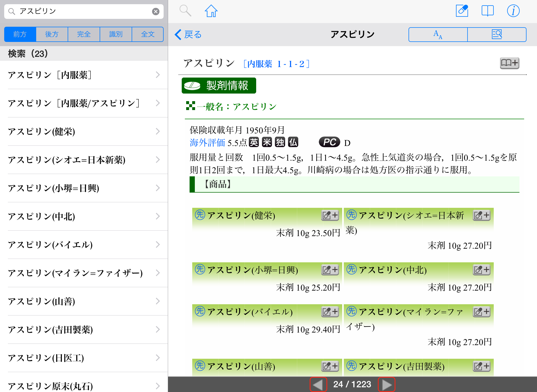Image resolution: width=537 pixels, height=392 pixels.
Task: Go to next page arrow
Action: pyautogui.click(x=386, y=385)
